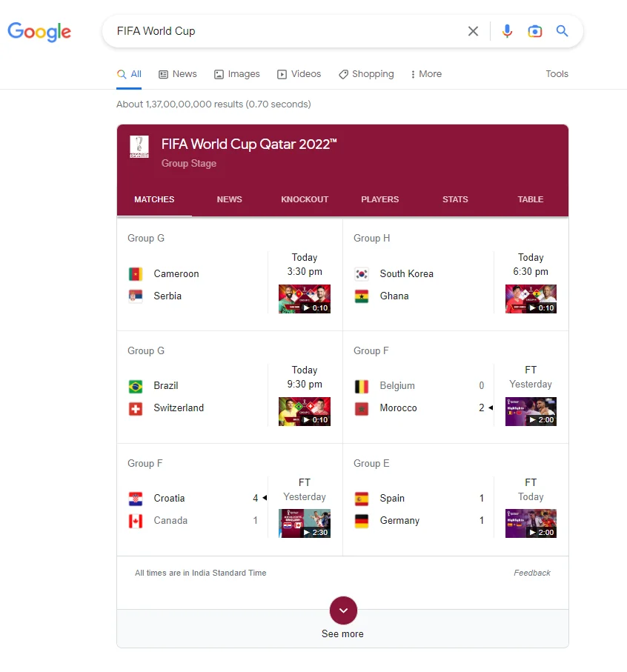Switch to the PLAYERS tab
The width and height of the screenshot is (627, 672).
(379, 199)
